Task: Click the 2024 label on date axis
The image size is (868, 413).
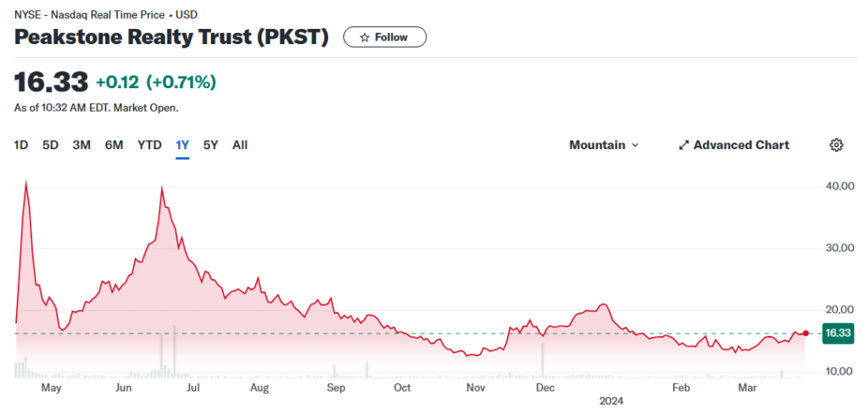Action: click(x=611, y=399)
